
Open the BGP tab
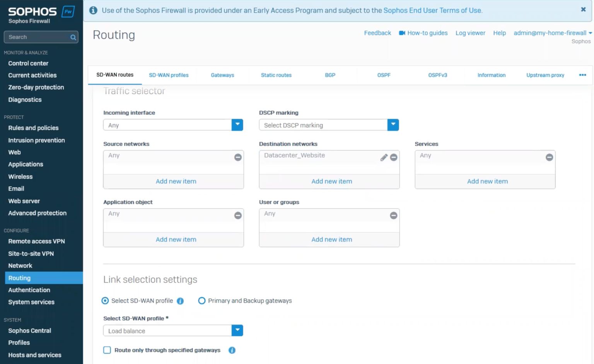(x=330, y=75)
